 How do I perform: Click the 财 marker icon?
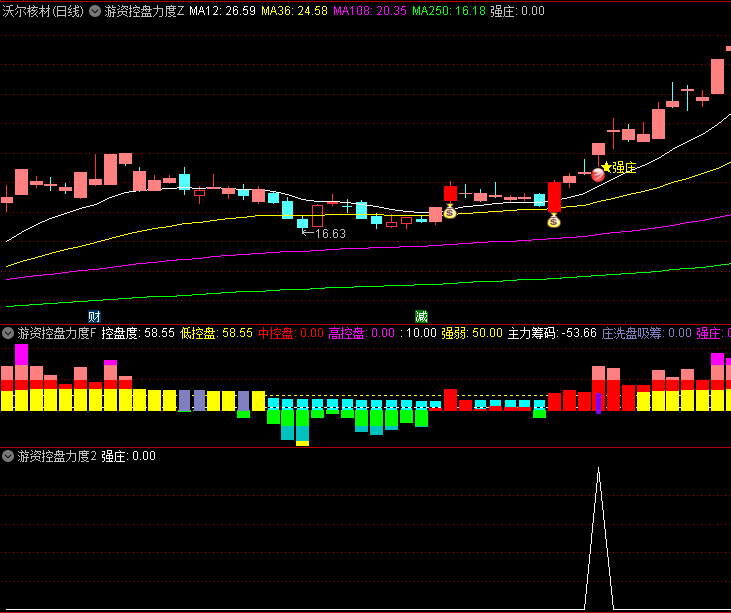pyautogui.click(x=95, y=317)
